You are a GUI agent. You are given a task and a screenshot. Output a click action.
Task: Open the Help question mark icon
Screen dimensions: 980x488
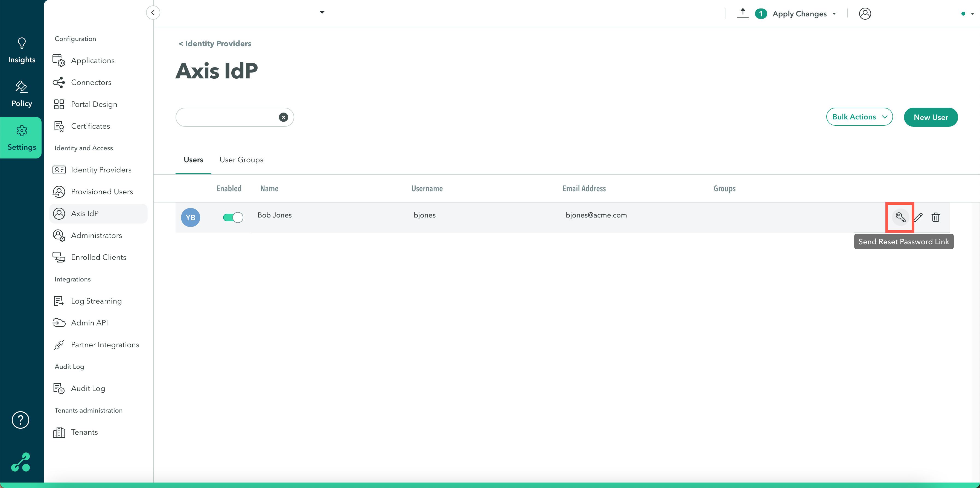click(21, 420)
